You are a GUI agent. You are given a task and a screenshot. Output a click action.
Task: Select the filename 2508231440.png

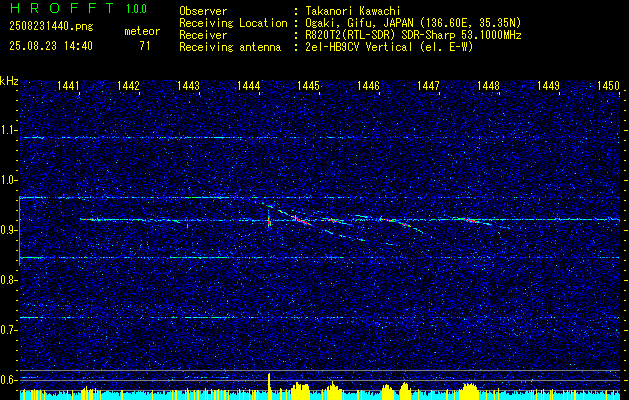tap(51, 27)
